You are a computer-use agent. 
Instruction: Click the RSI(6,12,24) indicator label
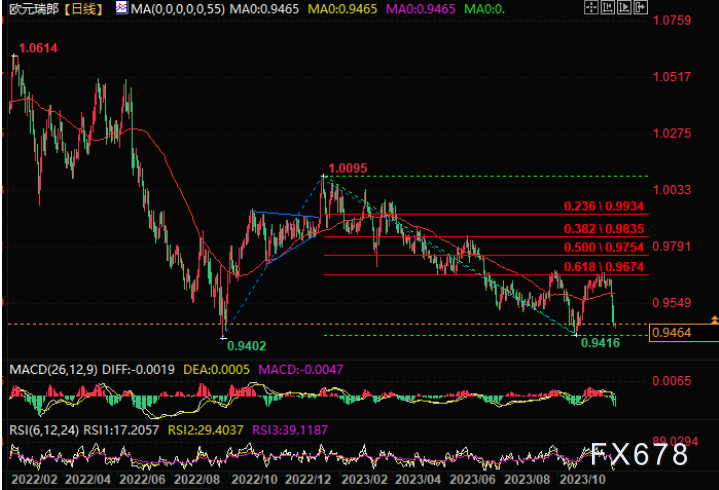(44, 430)
